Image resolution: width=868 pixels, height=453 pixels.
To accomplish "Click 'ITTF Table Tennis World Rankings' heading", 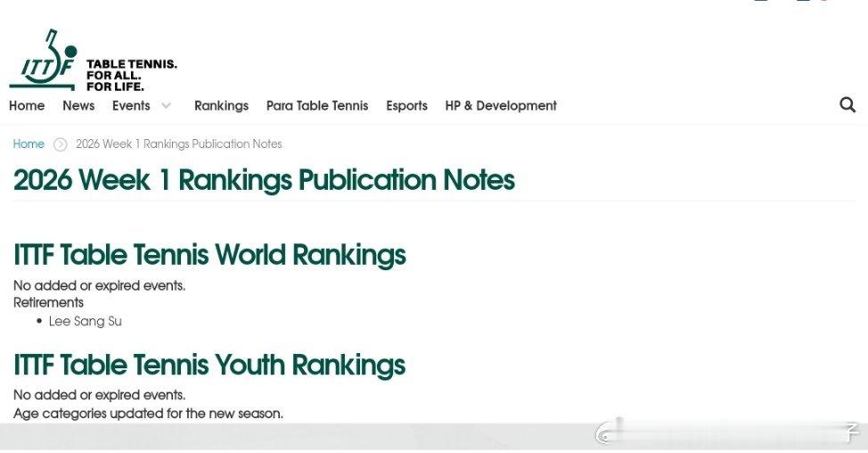I will click(209, 255).
